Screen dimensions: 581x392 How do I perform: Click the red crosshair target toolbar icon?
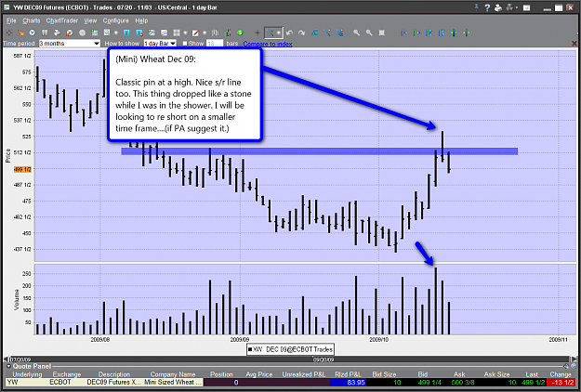click(9, 33)
